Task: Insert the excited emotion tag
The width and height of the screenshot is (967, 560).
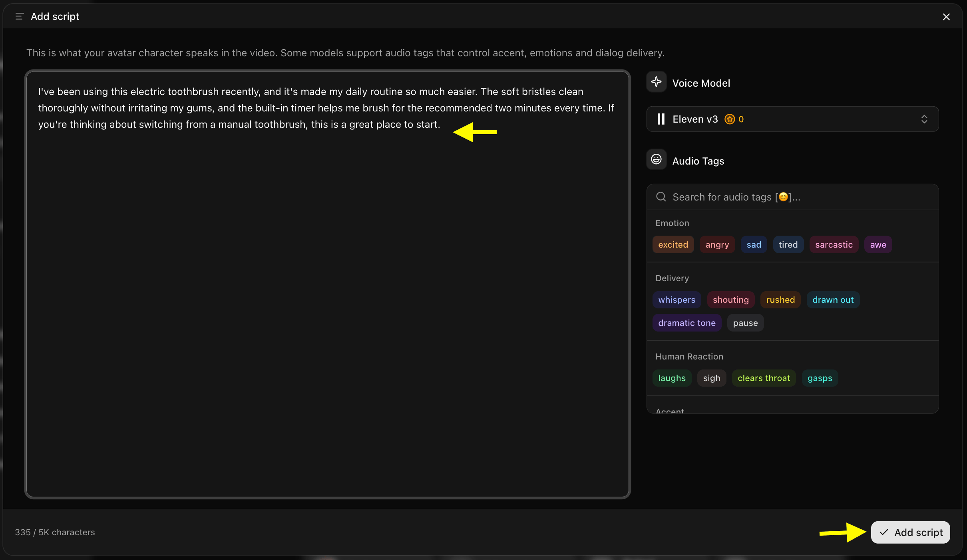Action: [x=673, y=244]
